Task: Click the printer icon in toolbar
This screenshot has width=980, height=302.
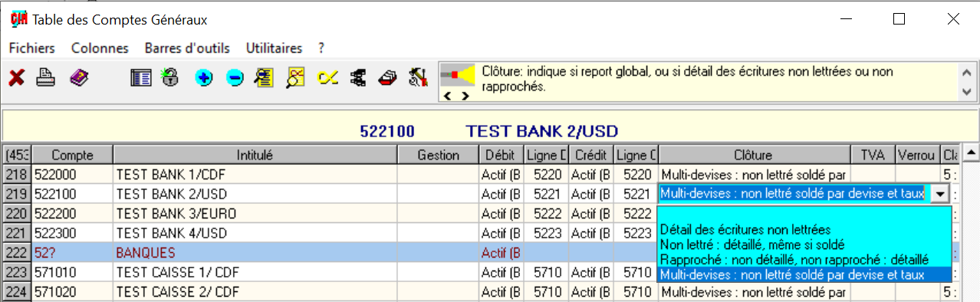Action: pyautogui.click(x=47, y=77)
